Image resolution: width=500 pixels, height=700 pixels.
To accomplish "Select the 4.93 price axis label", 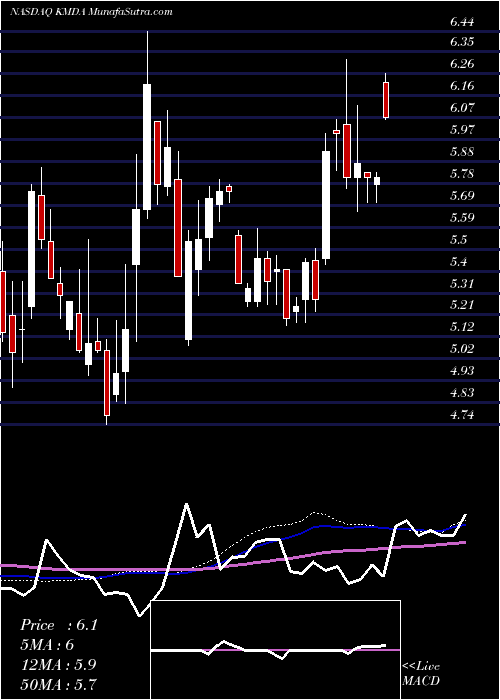I will pos(462,371).
